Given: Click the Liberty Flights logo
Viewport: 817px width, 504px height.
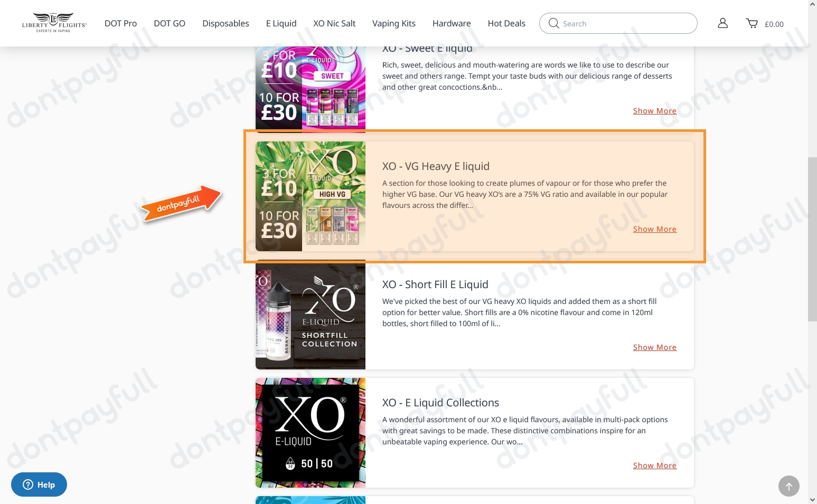Looking at the screenshot, I should point(54,23).
